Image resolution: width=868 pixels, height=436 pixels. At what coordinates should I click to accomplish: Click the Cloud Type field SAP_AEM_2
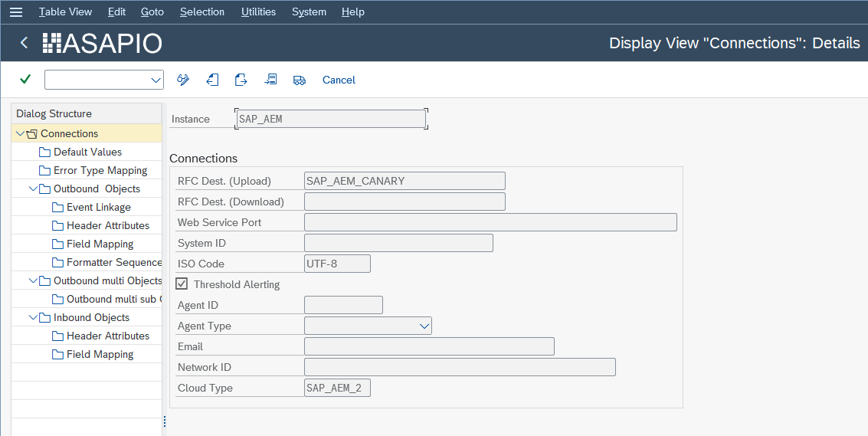pyautogui.click(x=337, y=388)
